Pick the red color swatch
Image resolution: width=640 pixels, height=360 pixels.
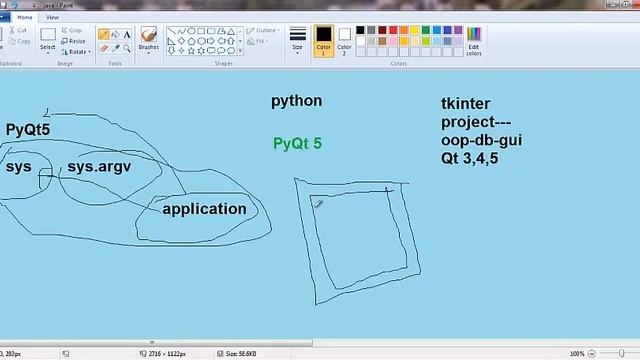pos(393,30)
